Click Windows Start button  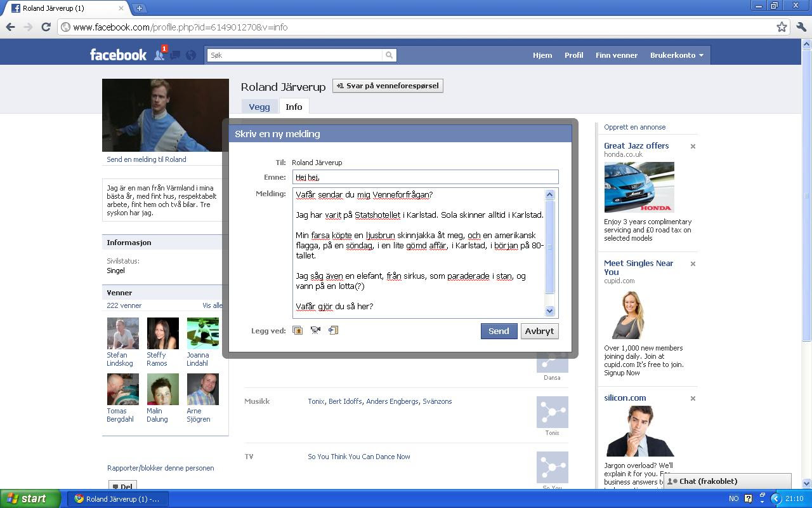[30, 498]
